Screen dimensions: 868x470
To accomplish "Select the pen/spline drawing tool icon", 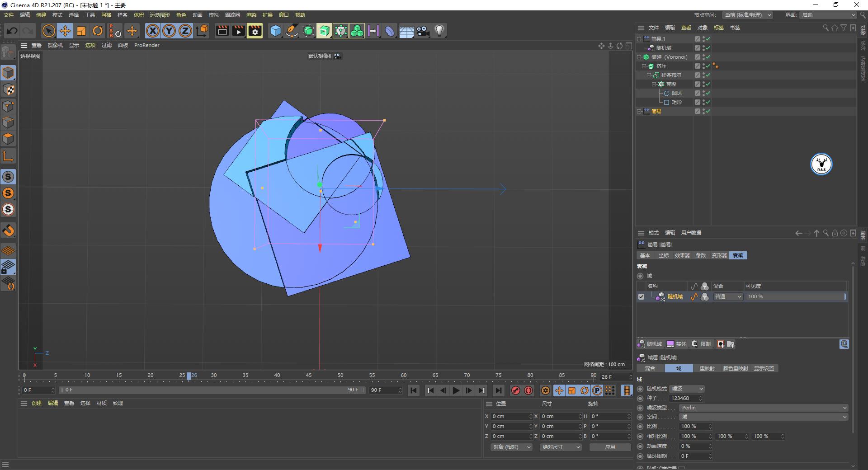I will pos(292,31).
